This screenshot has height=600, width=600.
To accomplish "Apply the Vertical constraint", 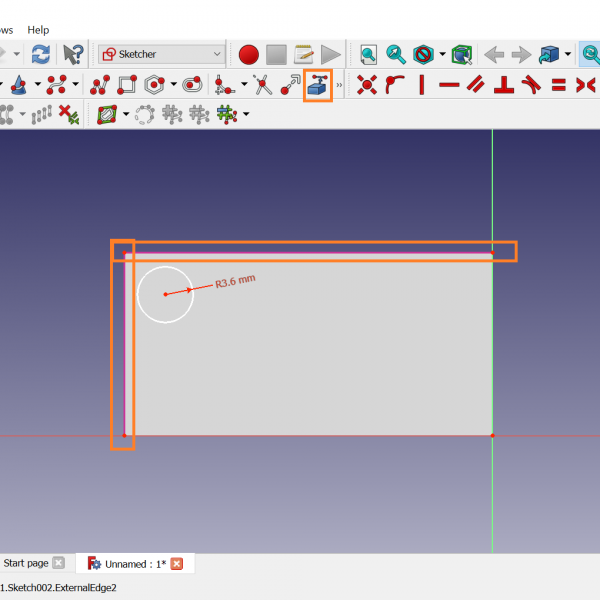I will (422, 85).
